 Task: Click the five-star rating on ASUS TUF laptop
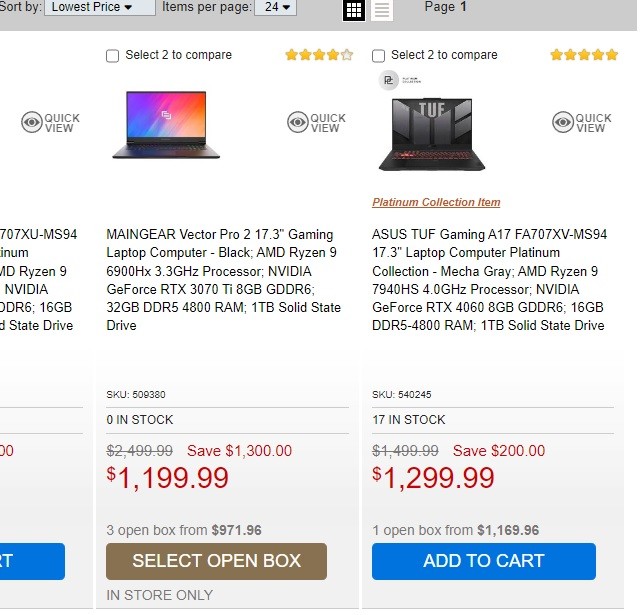(584, 55)
